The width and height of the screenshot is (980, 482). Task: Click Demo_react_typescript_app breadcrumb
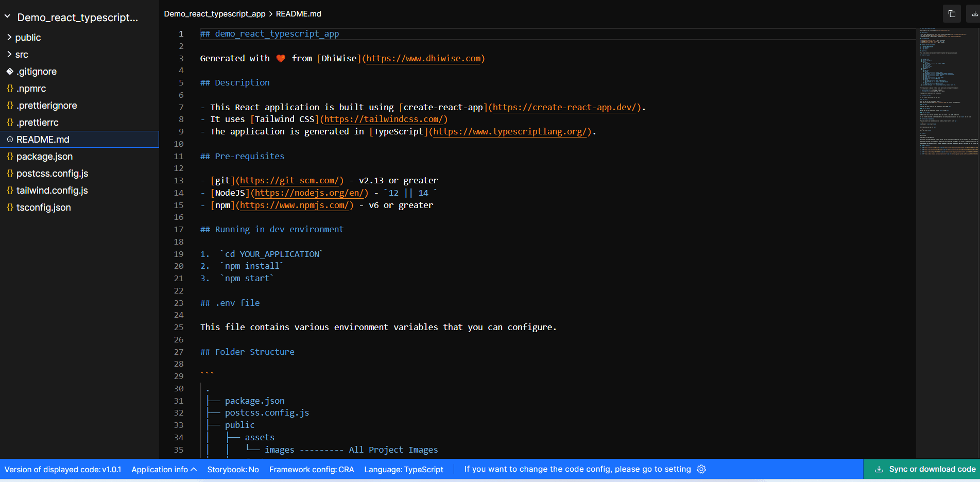(x=215, y=14)
